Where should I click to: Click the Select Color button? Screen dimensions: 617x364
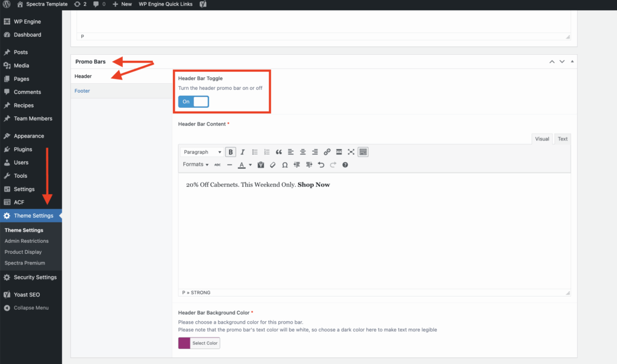click(205, 344)
